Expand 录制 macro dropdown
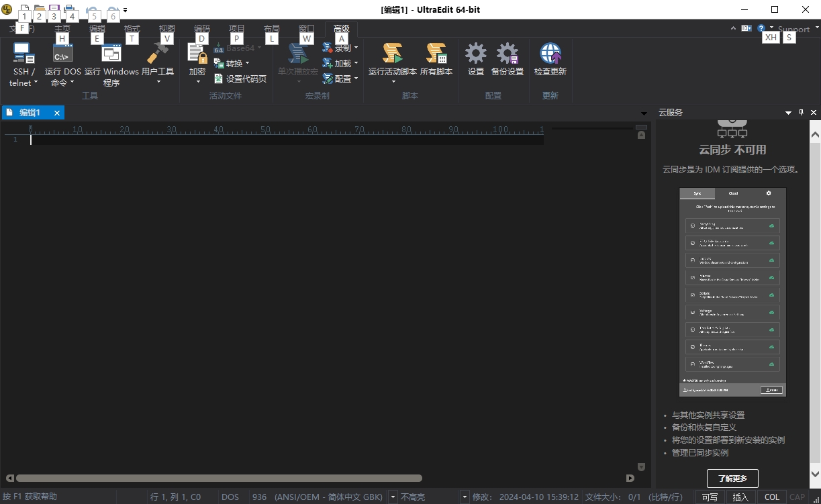Image resolution: width=821 pixels, height=504 pixels. pyautogui.click(x=341, y=48)
